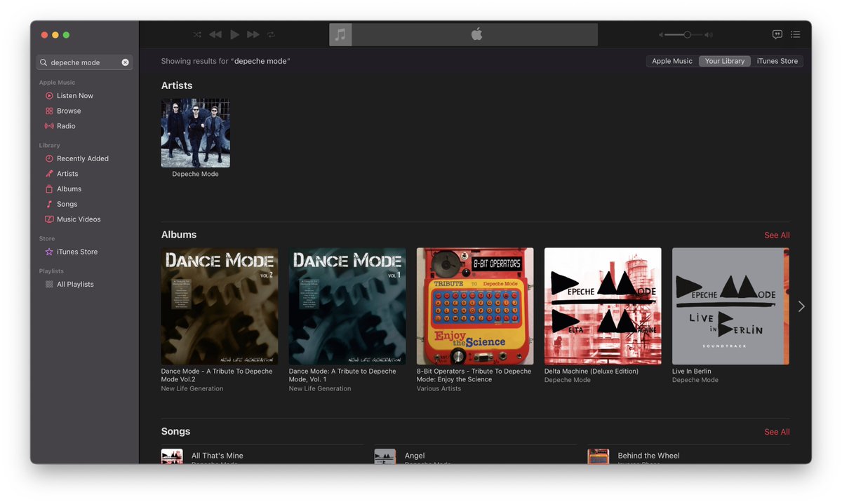Click New Life Generation under Vol. 1

click(x=320, y=388)
